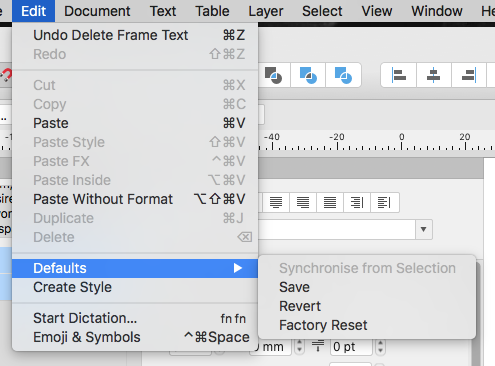Open the Text menu

click(x=163, y=11)
